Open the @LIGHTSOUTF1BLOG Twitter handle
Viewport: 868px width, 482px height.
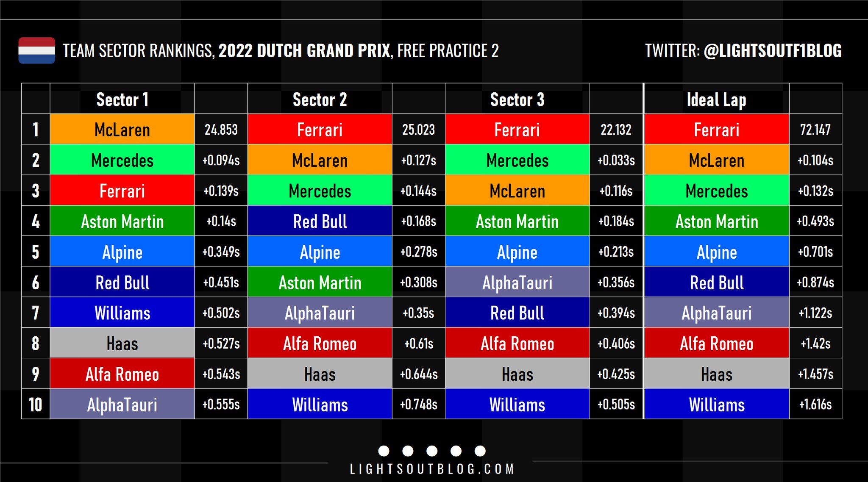click(x=772, y=51)
